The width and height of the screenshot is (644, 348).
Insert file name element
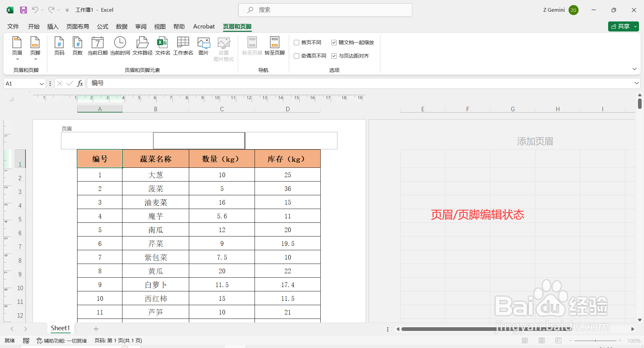click(163, 46)
